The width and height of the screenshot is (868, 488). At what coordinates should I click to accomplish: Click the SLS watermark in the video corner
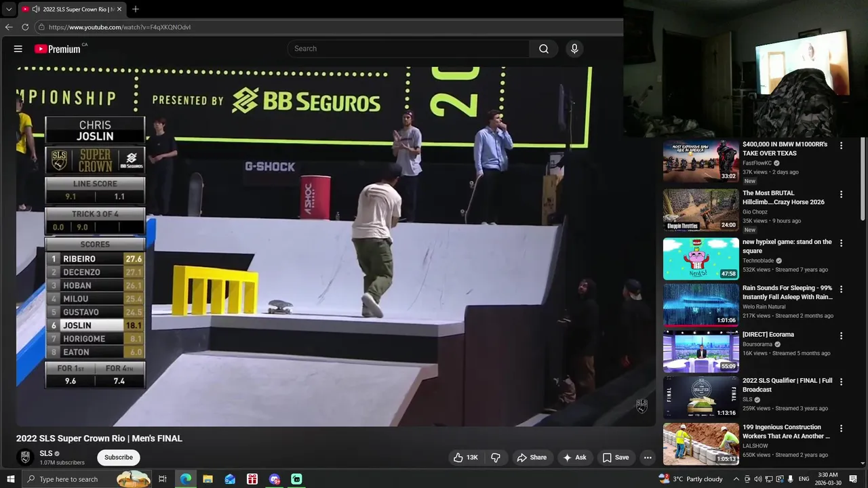642,405
